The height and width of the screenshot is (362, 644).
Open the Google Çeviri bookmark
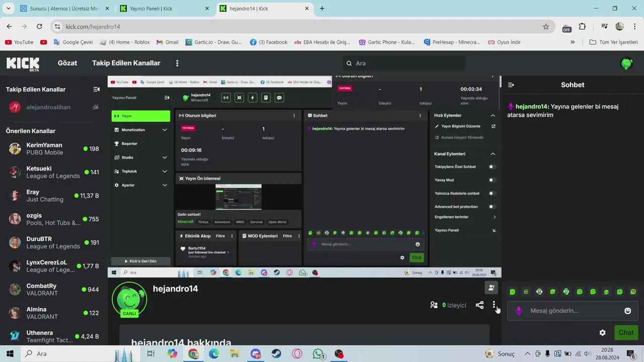tap(73, 42)
